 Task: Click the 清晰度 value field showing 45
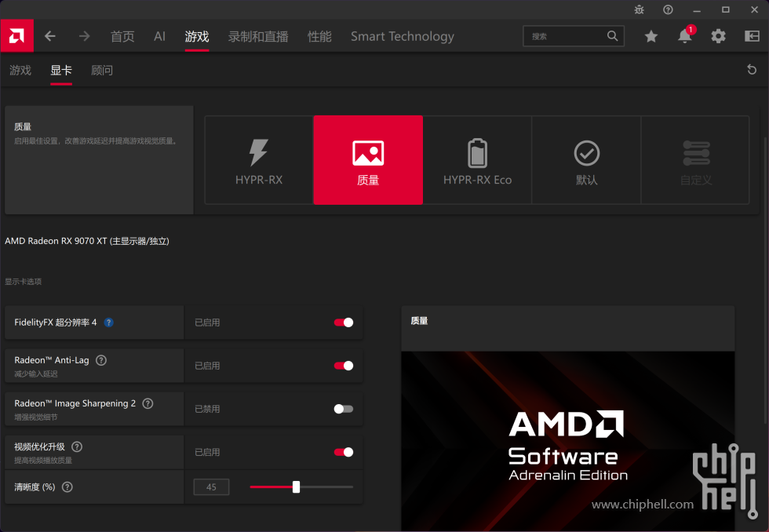[x=211, y=487]
